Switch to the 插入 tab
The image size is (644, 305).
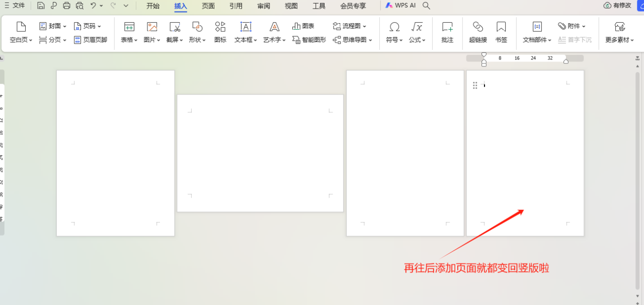[181, 6]
